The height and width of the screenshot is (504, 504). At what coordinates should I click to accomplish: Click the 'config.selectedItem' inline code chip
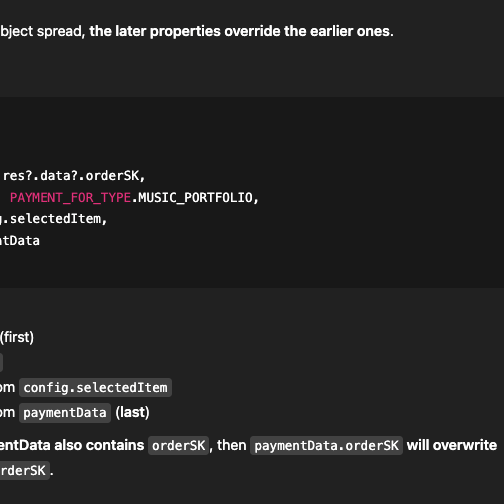click(x=95, y=388)
